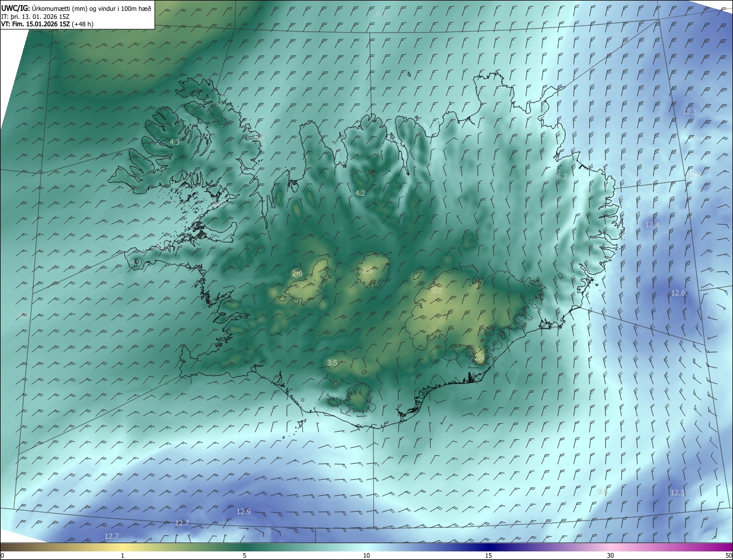Image resolution: width=733 pixels, height=560 pixels.
Task: Click the 4.3 value label over the Westfjords
Action: [175, 142]
